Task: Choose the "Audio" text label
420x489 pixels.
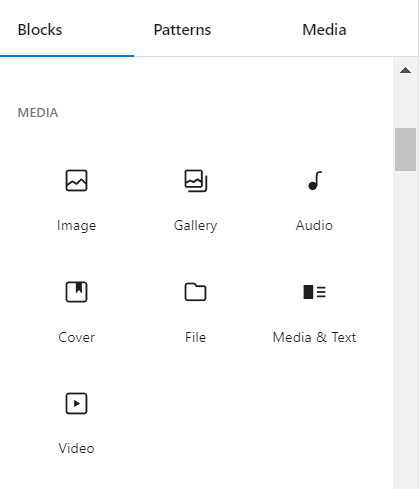Action: pos(314,226)
